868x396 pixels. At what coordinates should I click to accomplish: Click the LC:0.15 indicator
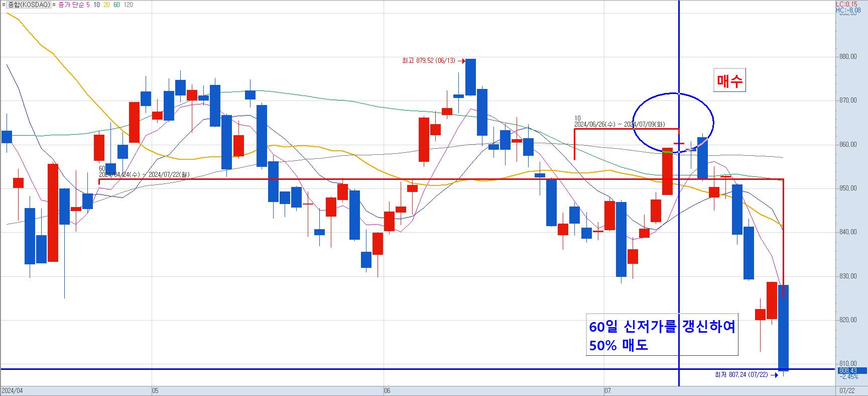tap(846, 4)
